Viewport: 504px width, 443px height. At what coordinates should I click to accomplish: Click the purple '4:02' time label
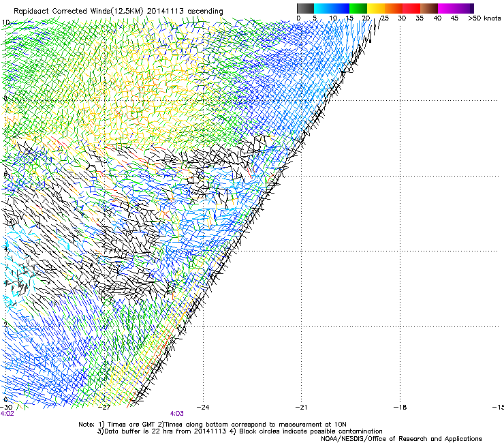point(7,414)
